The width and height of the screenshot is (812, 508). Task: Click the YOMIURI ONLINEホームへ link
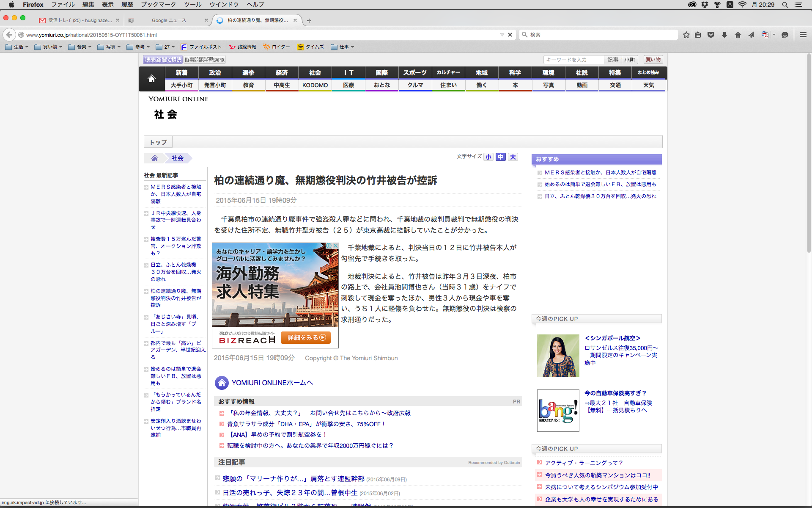tap(272, 383)
